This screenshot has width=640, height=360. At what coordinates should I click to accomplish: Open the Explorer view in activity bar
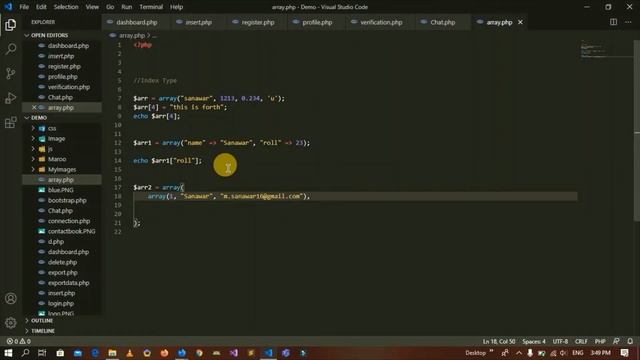point(11,25)
